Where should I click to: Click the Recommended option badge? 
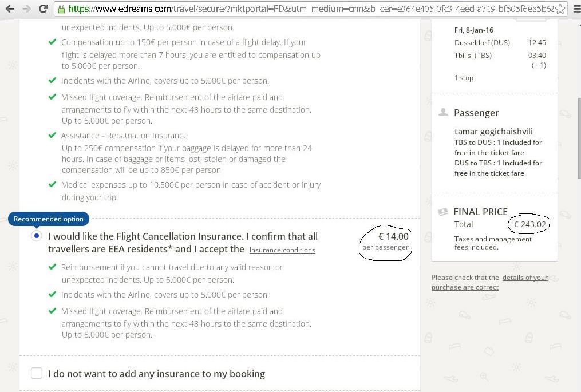coord(49,219)
